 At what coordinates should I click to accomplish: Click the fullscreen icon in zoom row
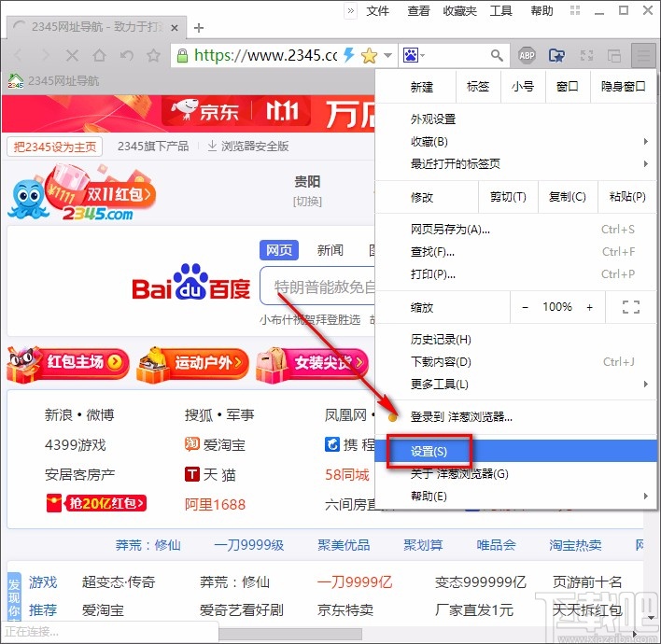[630, 307]
